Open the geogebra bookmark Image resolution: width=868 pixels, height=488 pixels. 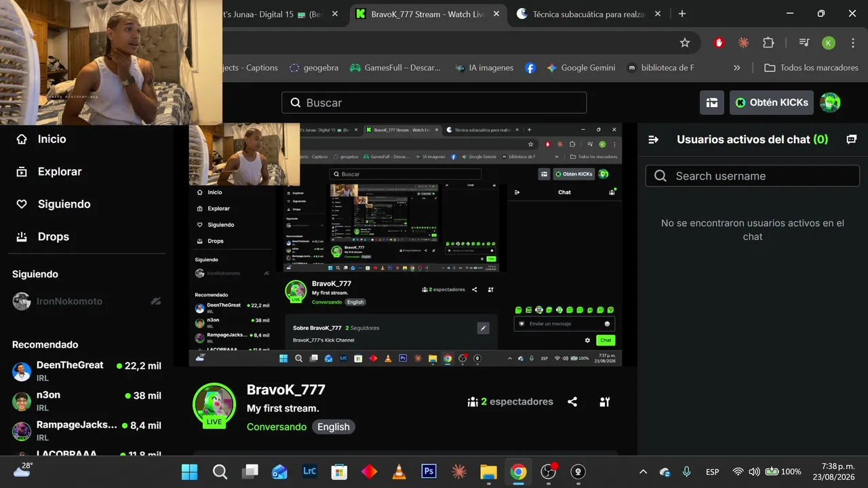click(x=313, y=68)
